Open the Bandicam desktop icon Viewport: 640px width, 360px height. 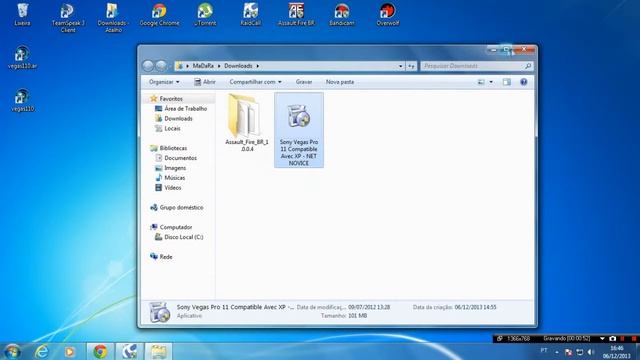click(342, 15)
